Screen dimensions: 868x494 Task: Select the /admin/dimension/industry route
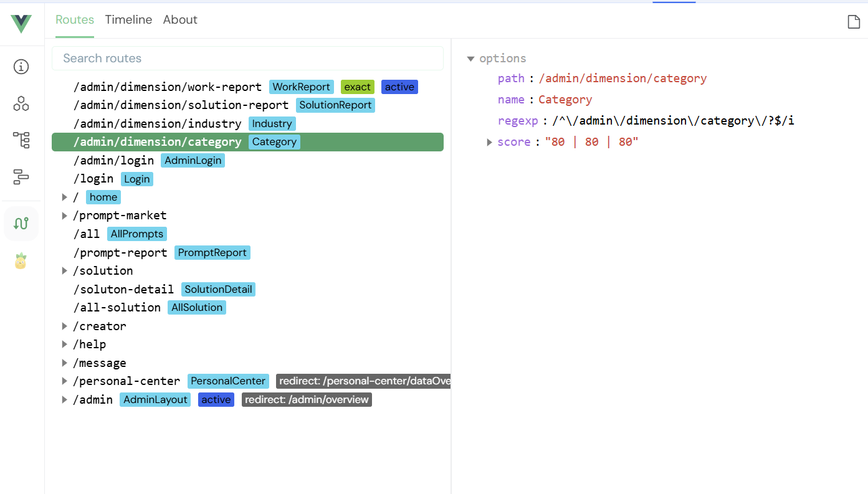247,123
